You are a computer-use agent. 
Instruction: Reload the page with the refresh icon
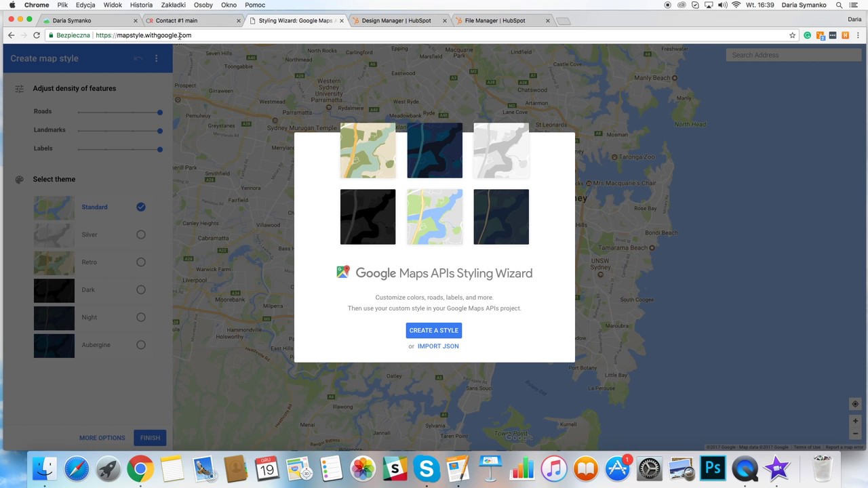tap(37, 35)
